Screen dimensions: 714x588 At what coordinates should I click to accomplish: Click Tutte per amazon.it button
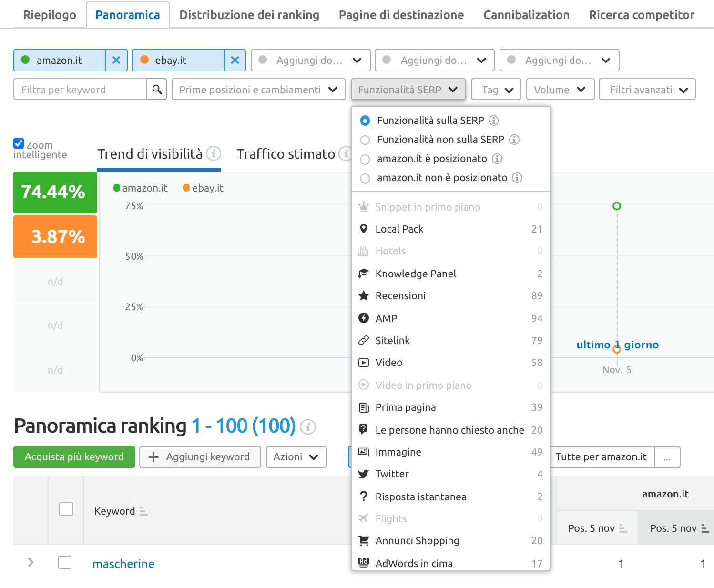(602, 456)
